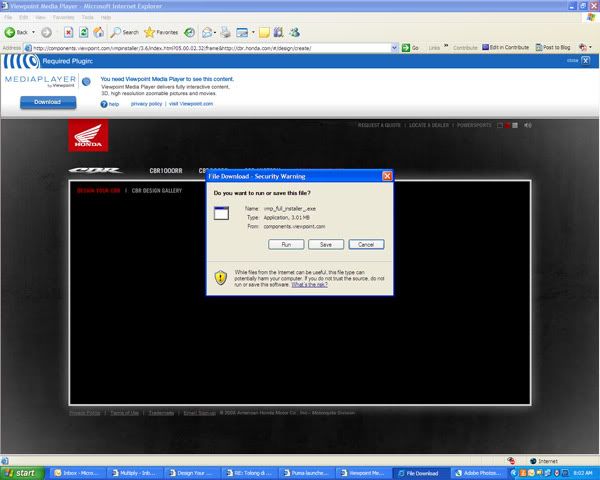Refresh the page with the green arrows icon
The height and width of the screenshot is (480, 600).
tap(83, 33)
